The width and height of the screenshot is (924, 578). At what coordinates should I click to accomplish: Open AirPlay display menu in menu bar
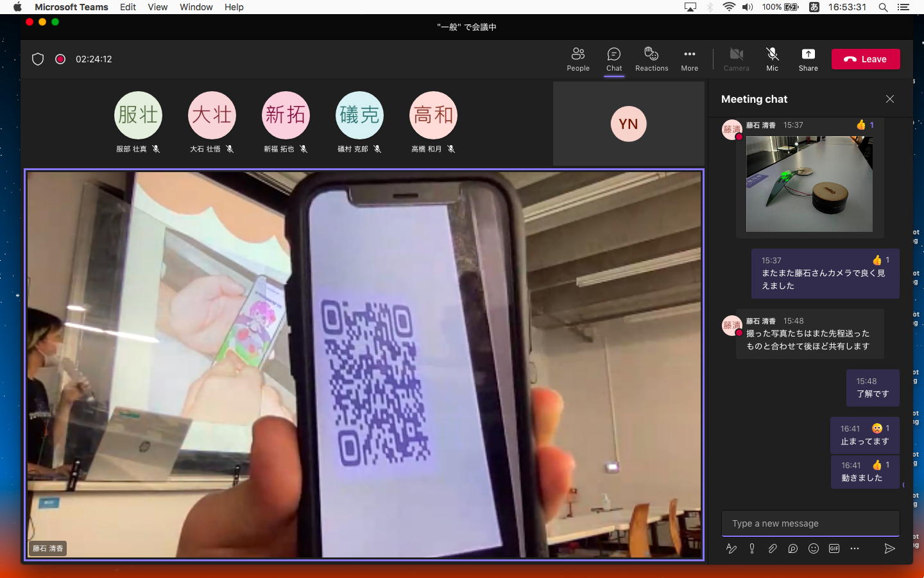[x=690, y=7]
